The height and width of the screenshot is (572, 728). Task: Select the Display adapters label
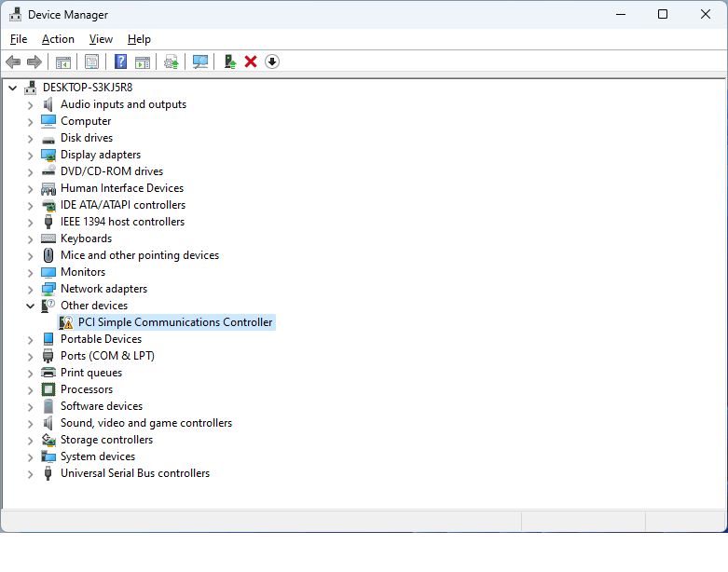pos(101,155)
